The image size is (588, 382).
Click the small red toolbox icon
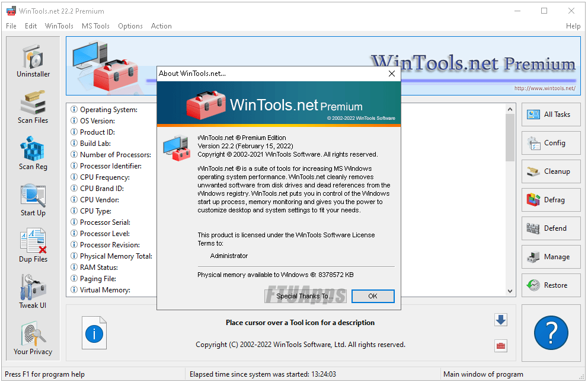tap(501, 346)
